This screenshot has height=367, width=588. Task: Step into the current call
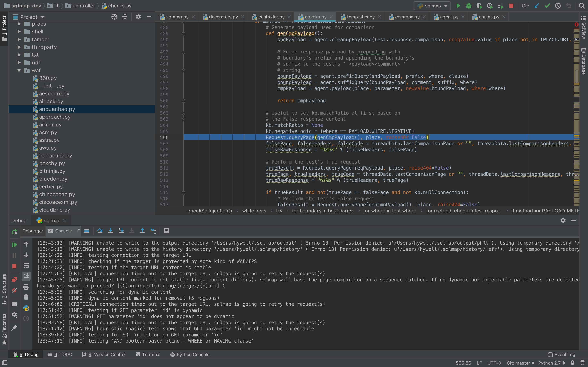click(110, 231)
